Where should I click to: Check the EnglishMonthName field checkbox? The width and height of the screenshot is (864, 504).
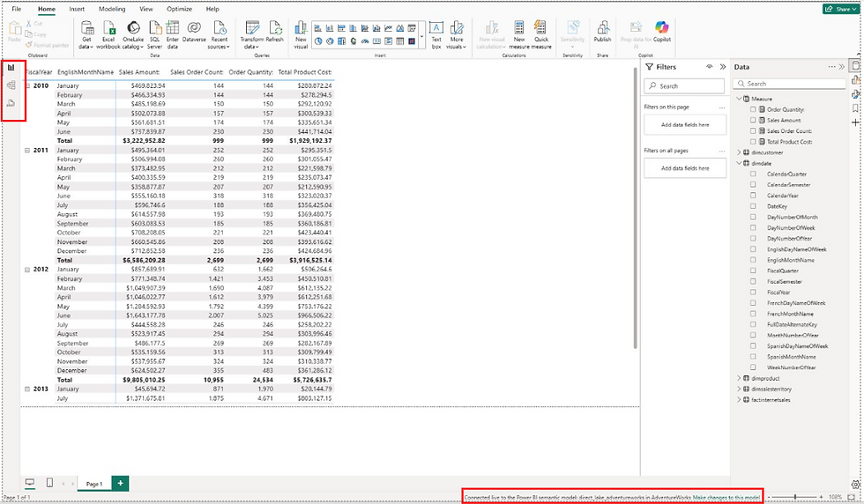[753, 260]
